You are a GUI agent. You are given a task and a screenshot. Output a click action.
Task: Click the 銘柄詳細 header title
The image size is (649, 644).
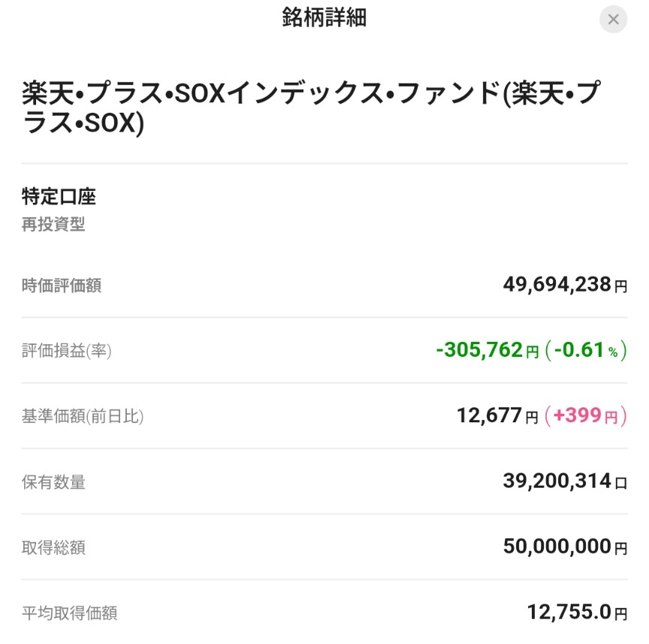point(324,18)
